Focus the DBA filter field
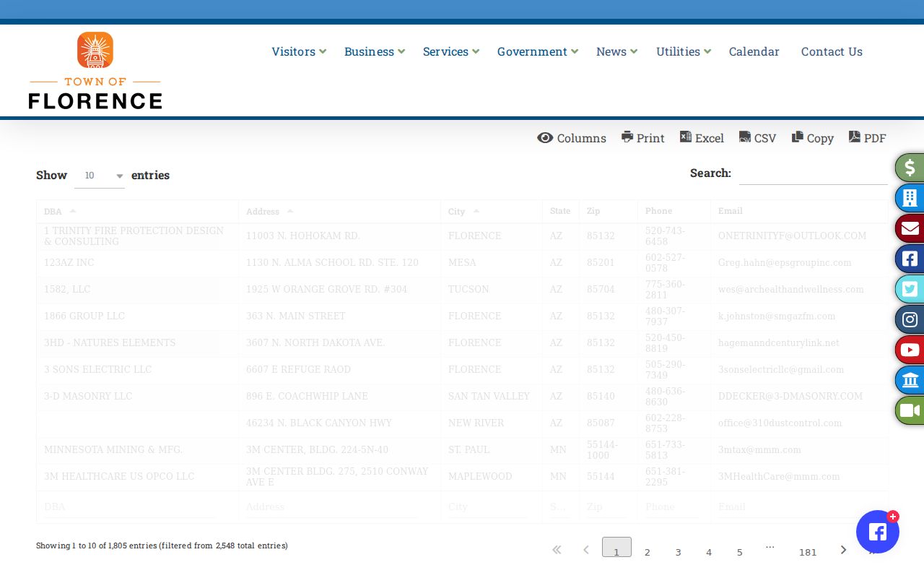The height and width of the screenshot is (578, 924). pyautogui.click(x=130, y=507)
